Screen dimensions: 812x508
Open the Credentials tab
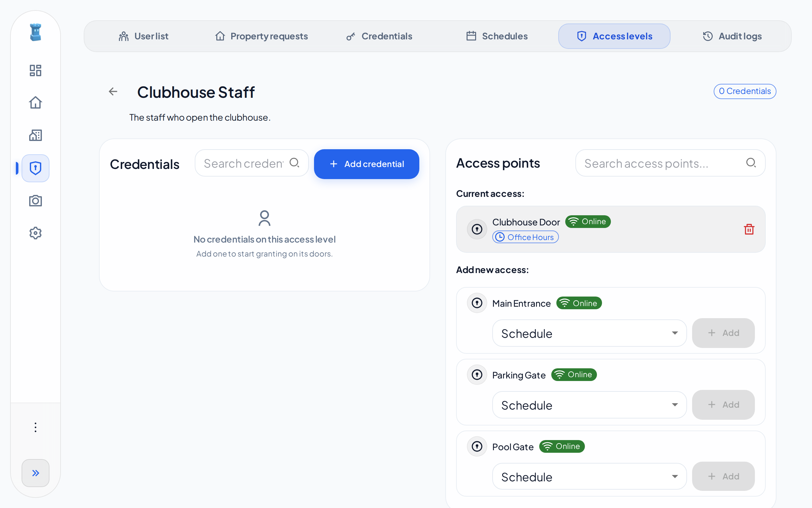379,36
